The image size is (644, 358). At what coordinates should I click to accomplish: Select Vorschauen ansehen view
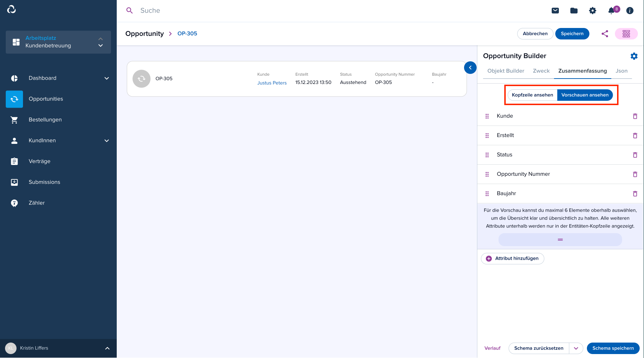click(x=585, y=95)
